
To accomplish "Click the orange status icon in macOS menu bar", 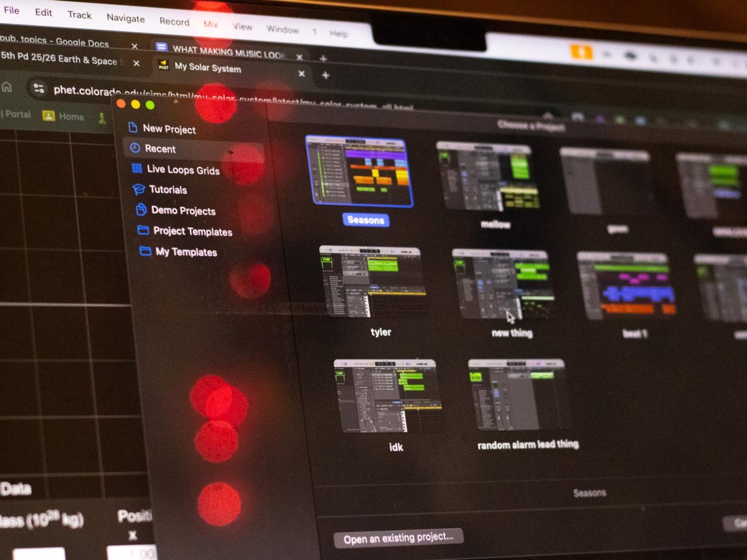I will click(x=581, y=52).
